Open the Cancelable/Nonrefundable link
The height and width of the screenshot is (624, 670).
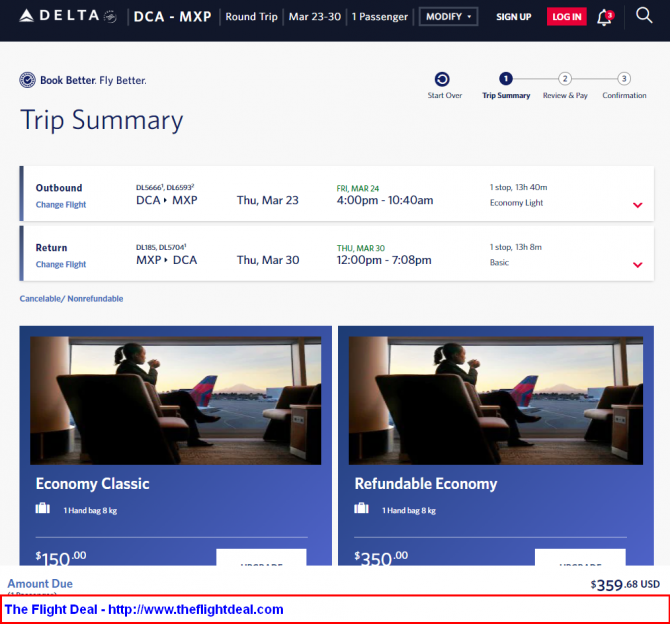pyautogui.click(x=71, y=298)
